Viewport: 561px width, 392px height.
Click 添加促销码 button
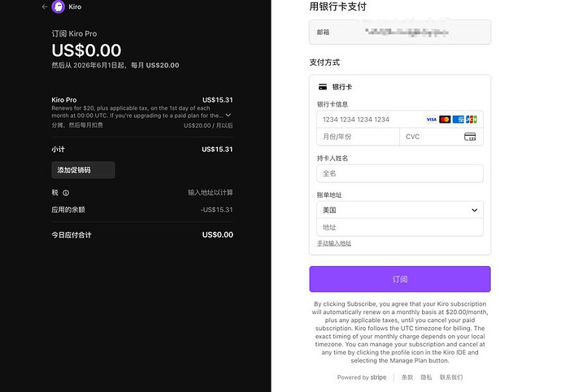click(x=83, y=170)
